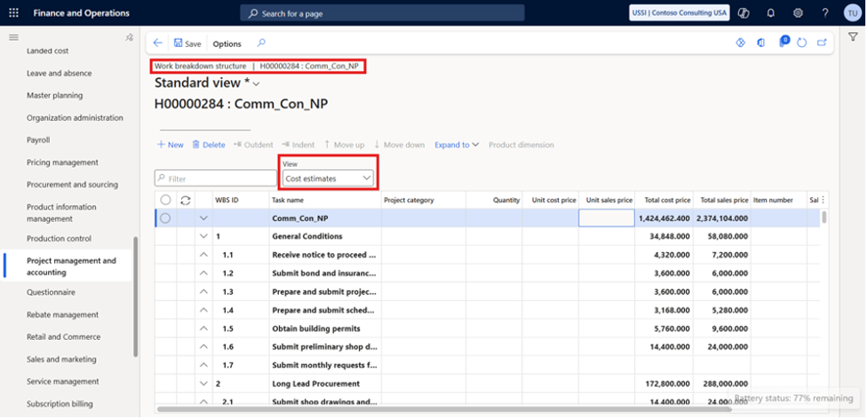Viewport: 868px width, 419px height.
Task: Select all rows circle in header
Action: tap(165, 200)
